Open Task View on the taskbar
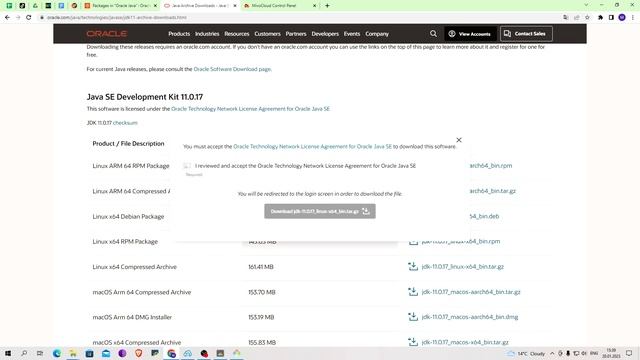 (40, 353)
